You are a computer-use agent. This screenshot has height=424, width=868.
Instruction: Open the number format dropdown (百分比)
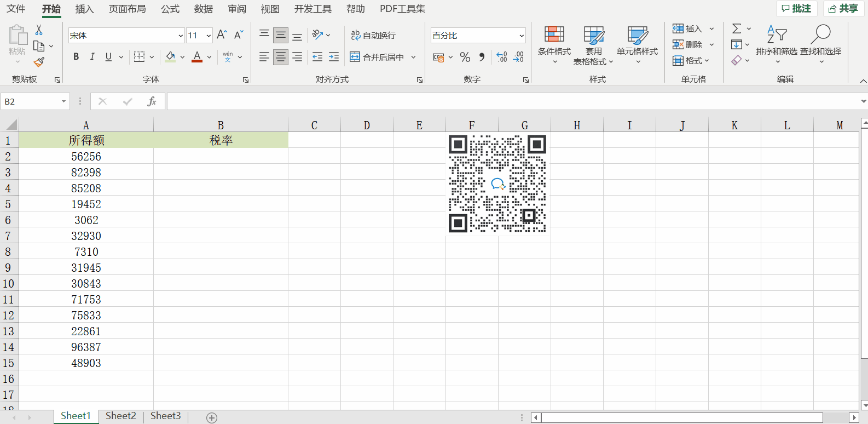(x=521, y=36)
